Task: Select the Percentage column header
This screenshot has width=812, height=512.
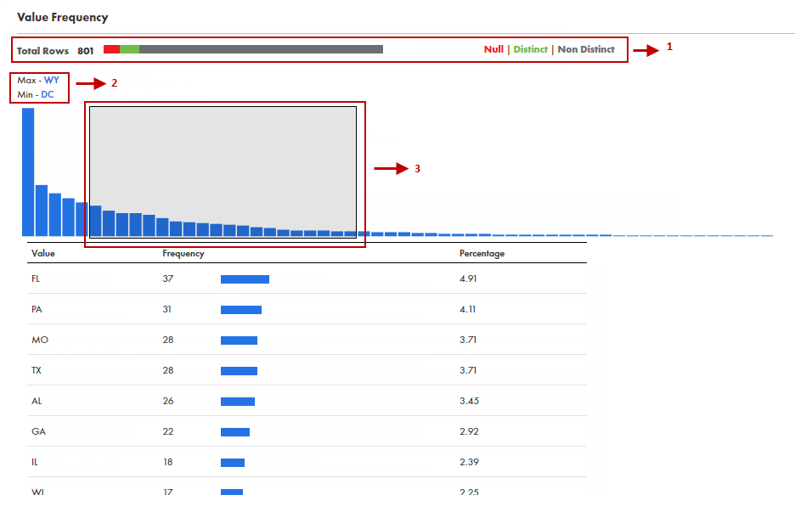Action: point(482,253)
